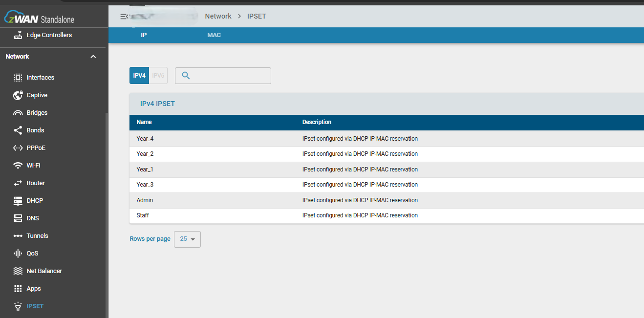644x318 pixels.
Task: Select the Year_3 row name
Action: point(145,185)
